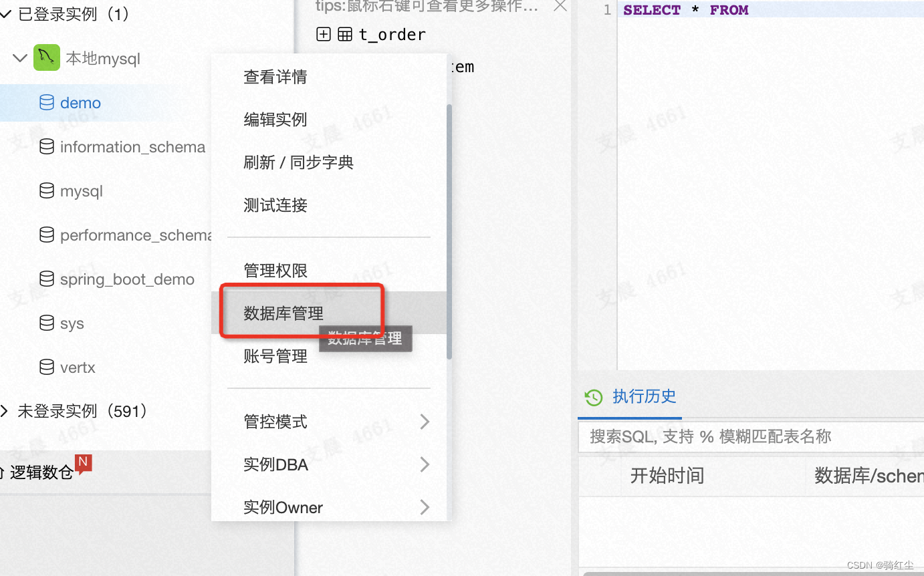Click the database icon next to mysql
The height and width of the screenshot is (576, 924).
click(x=47, y=191)
